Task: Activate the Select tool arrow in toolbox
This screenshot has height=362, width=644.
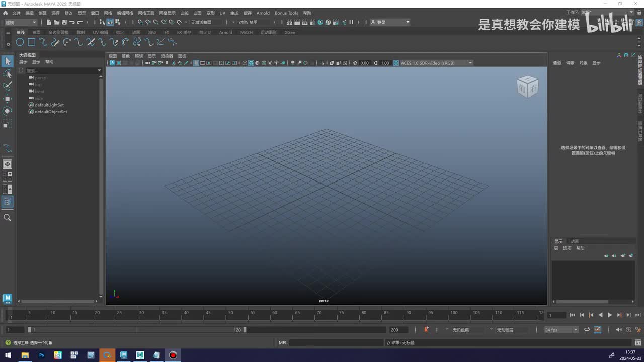Action: pyautogui.click(x=7, y=61)
